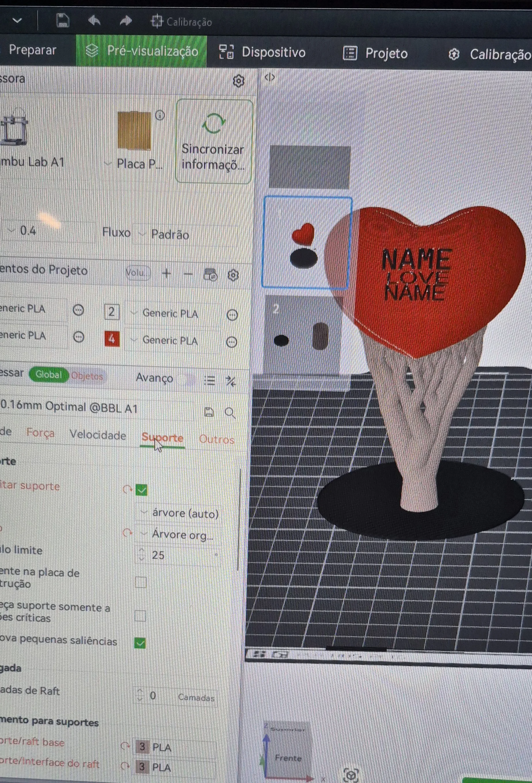This screenshot has height=783, width=532.
Task: Collapse the sidebar with the arrows icon
Action: (x=269, y=77)
